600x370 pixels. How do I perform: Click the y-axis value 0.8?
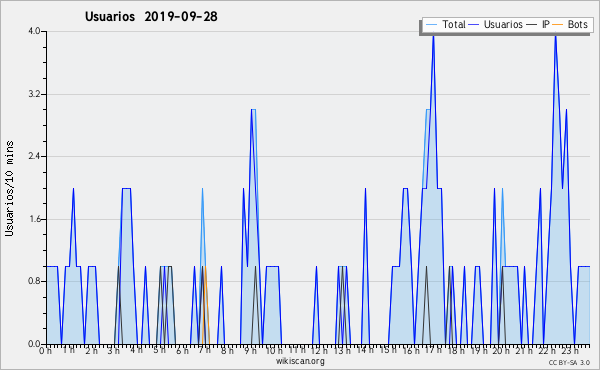[34, 281]
